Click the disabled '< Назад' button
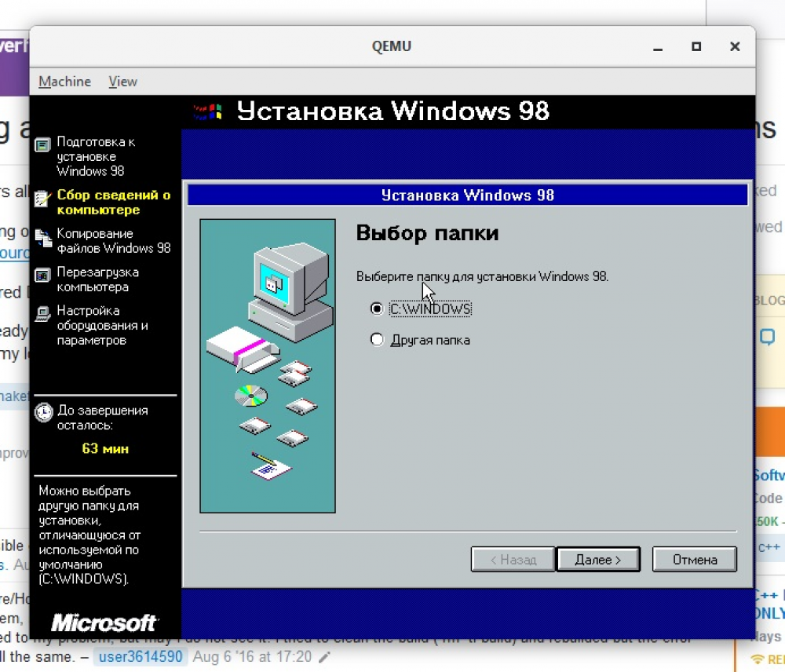The height and width of the screenshot is (672, 785). (513, 559)
